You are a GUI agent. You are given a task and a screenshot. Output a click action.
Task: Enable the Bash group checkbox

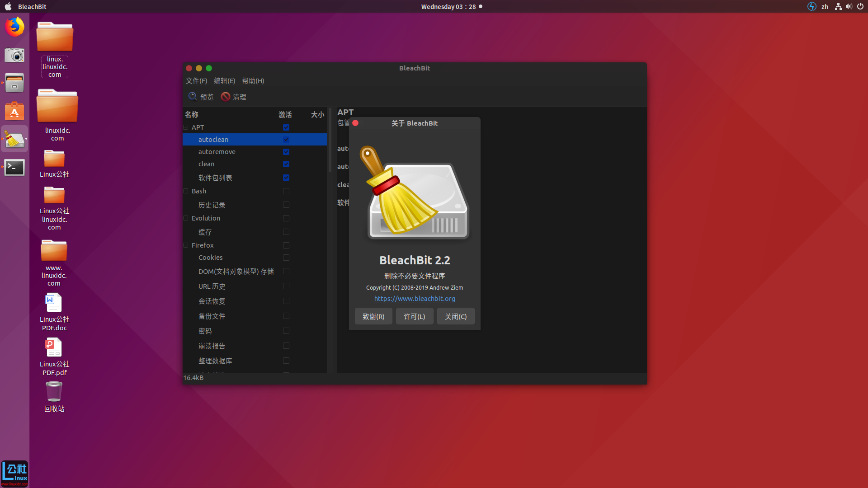286,191
